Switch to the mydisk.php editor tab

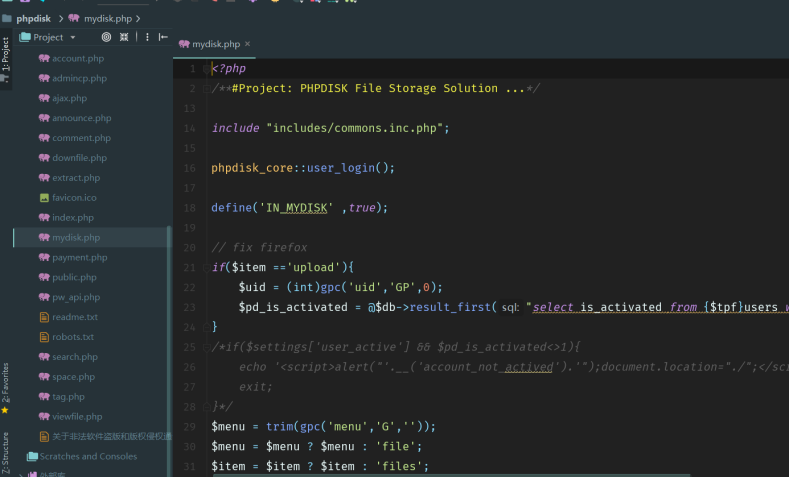click(214, 44)
